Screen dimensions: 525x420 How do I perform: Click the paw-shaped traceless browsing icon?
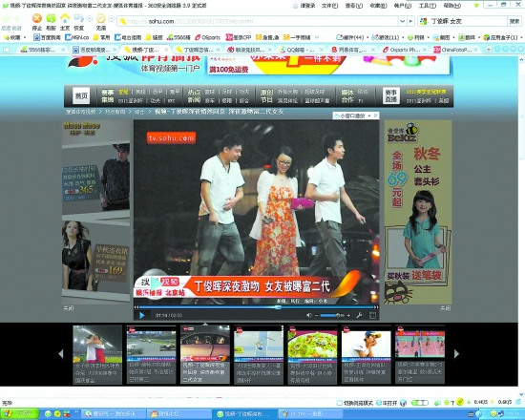click(101, 18)
